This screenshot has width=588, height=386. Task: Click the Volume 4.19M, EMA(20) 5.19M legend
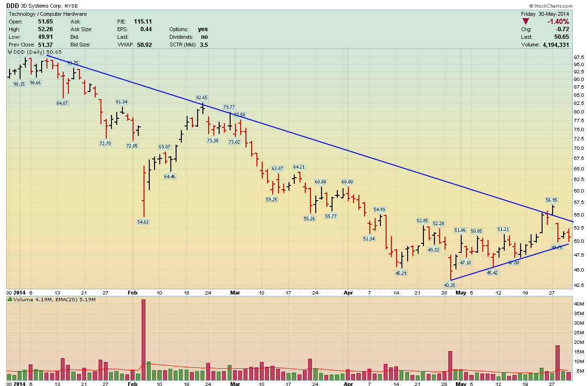(x=55, y=300)
